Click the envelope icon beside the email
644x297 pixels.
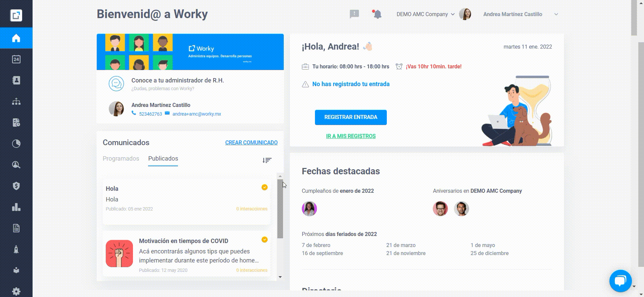pos(167,113)
